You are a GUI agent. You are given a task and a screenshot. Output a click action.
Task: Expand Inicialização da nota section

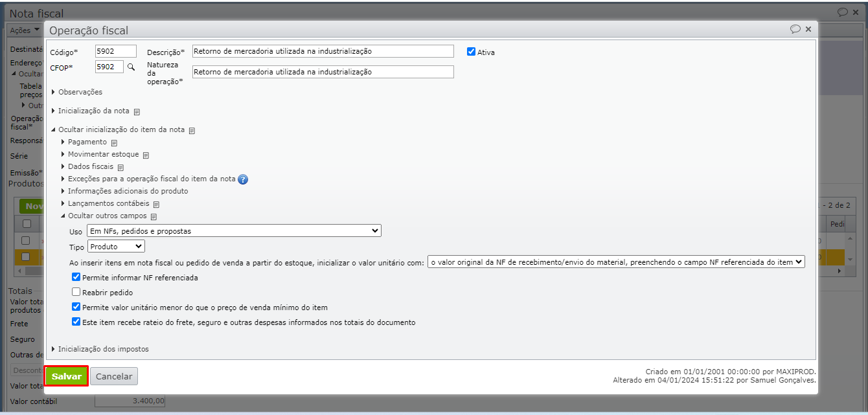tap(90, 111)
